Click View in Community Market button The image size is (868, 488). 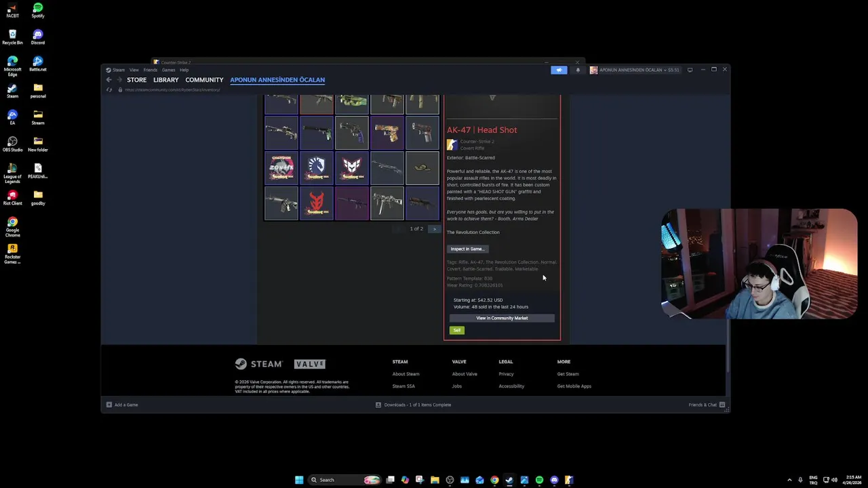502,318
